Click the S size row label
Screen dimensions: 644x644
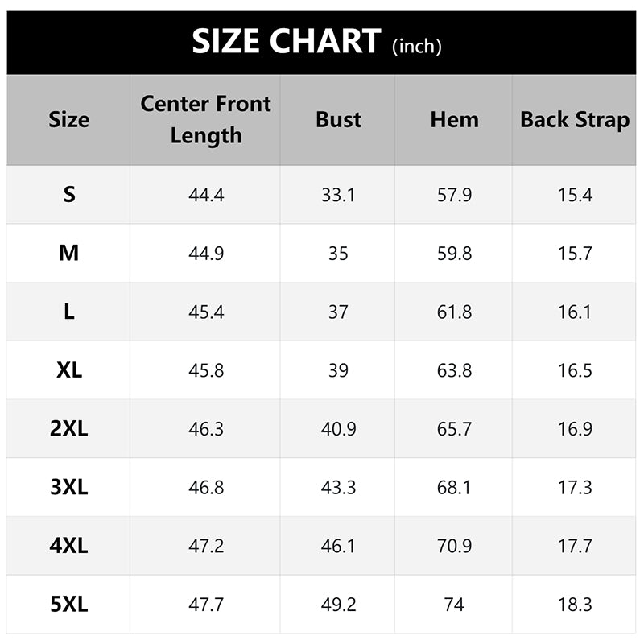[x=69, y=194]
